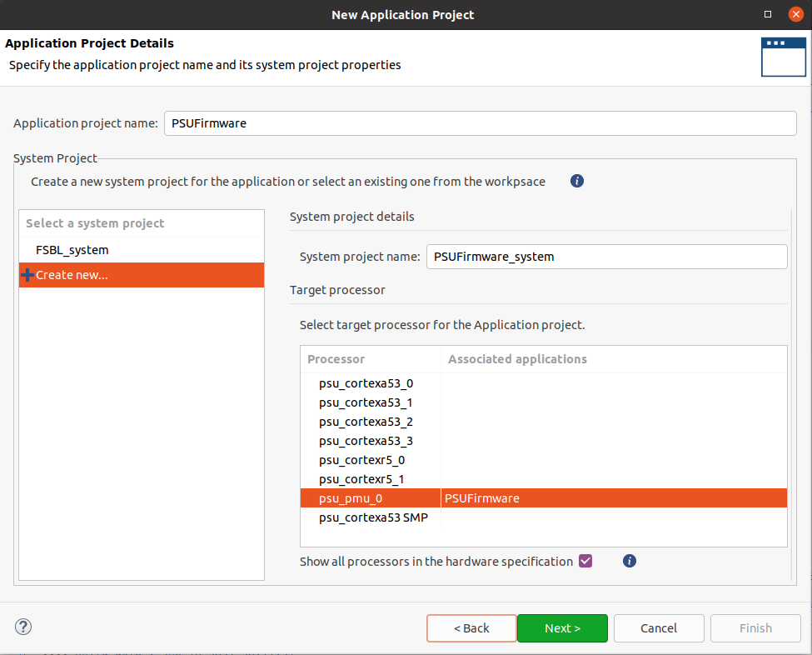Click the Next button

pyautogui.click(x=562, y=627)
